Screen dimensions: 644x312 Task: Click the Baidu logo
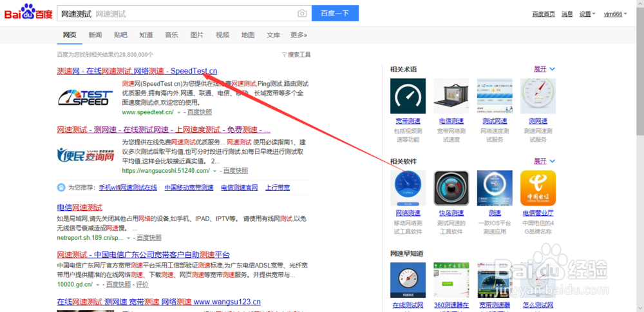(x=28, y=13)
